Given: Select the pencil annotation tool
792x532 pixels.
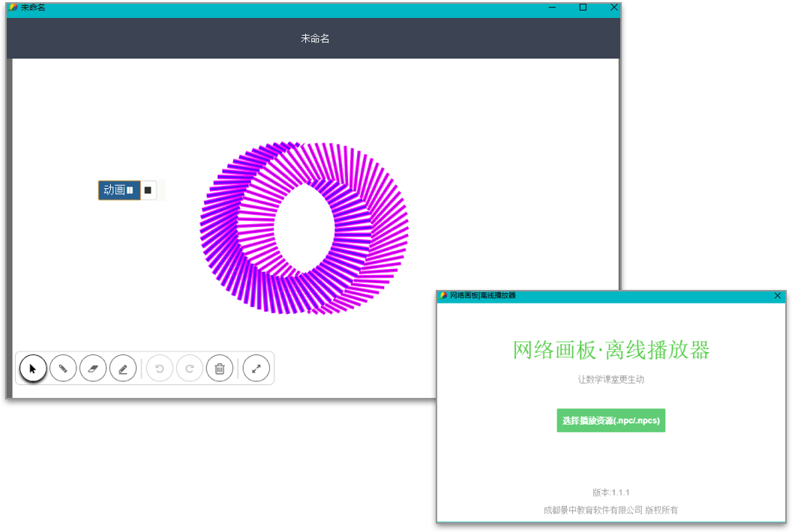Looking at the screenshot, I should 123,368.
